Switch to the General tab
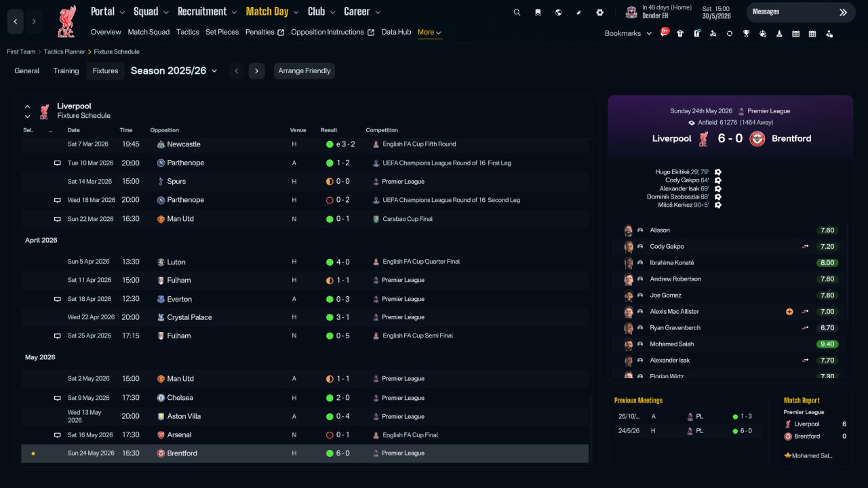 coord(27,70)
